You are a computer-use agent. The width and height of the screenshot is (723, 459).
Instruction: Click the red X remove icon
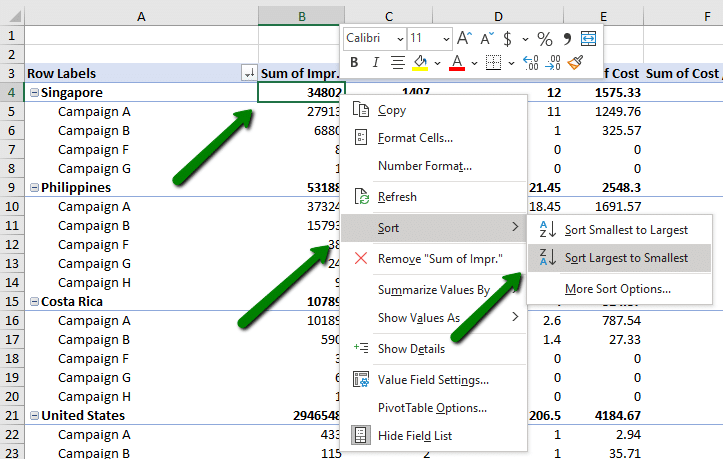click(x=361, y=258)
